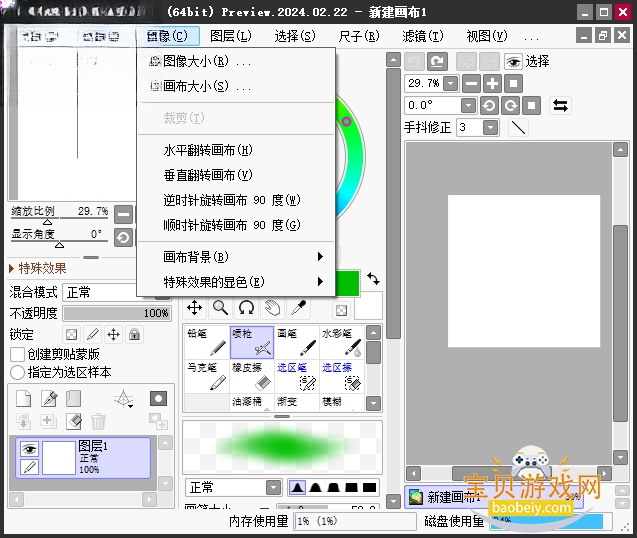Screen dimensions: 637x538
Task: Click the quick bar zoom in plus button
Action: [492, 84]
